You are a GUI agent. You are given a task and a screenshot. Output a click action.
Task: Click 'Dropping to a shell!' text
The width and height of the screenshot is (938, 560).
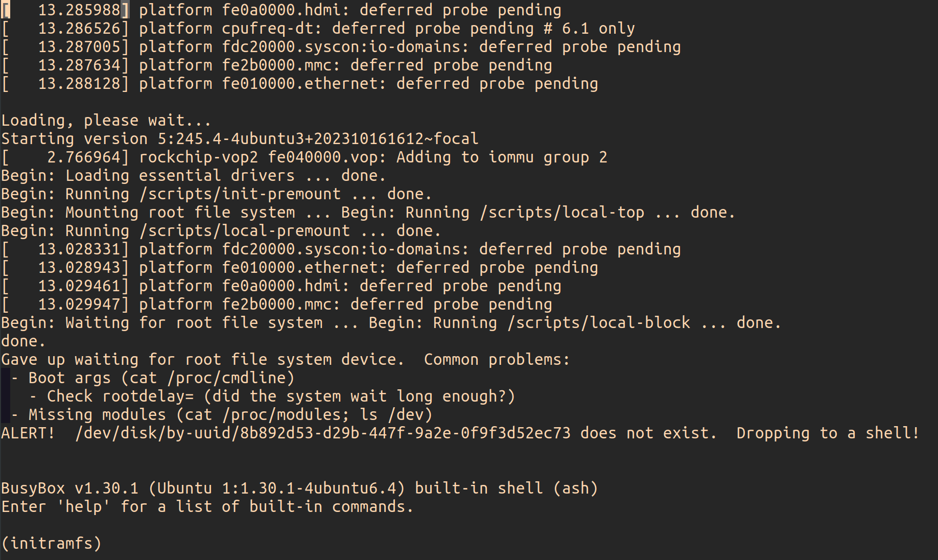click(x=828, y=433)
